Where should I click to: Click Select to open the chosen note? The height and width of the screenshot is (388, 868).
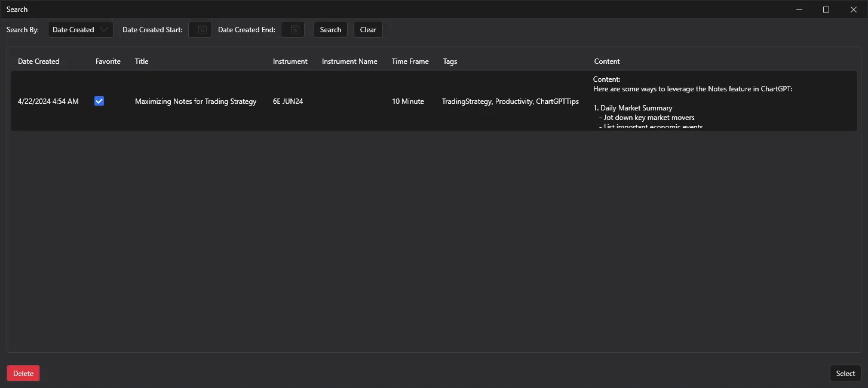tap(845, 372)
